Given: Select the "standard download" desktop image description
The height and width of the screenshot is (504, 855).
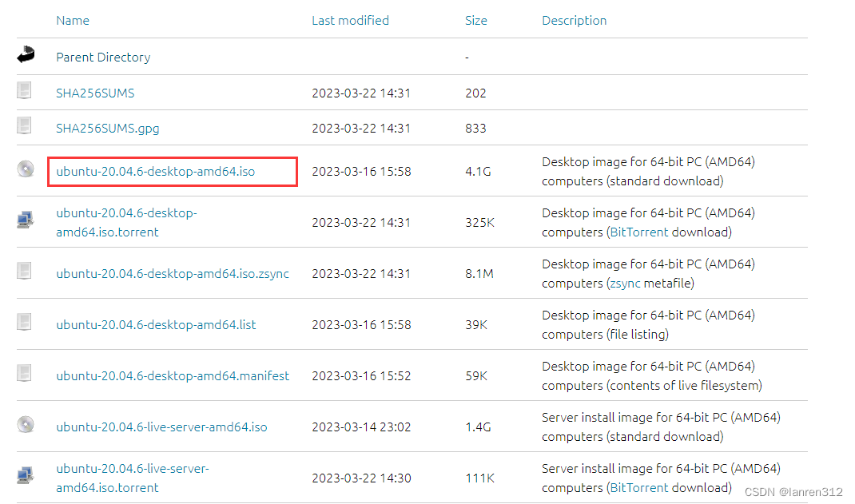Looking at the screenshot, I should tap(648, 172).
